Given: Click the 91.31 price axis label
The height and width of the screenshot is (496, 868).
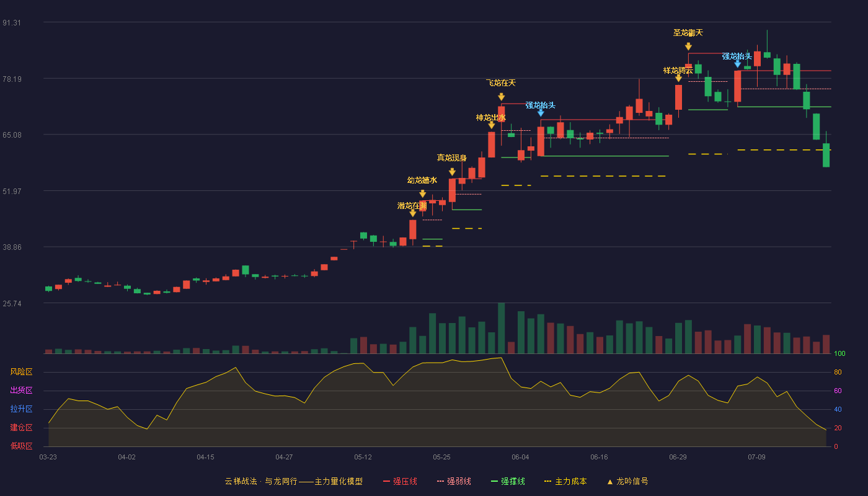Looking at the screenshot, I should pos(12,23).
